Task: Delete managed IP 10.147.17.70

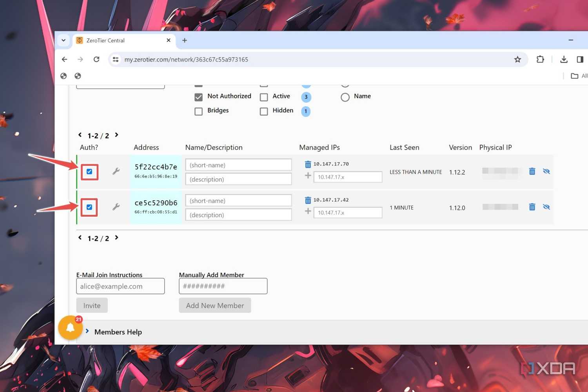Action: (x=308, y=164)
